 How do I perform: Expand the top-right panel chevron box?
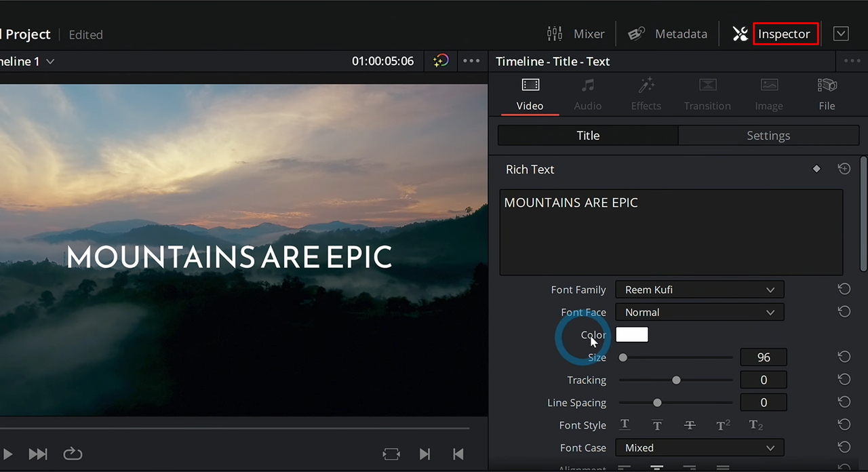tap(841, 34)
